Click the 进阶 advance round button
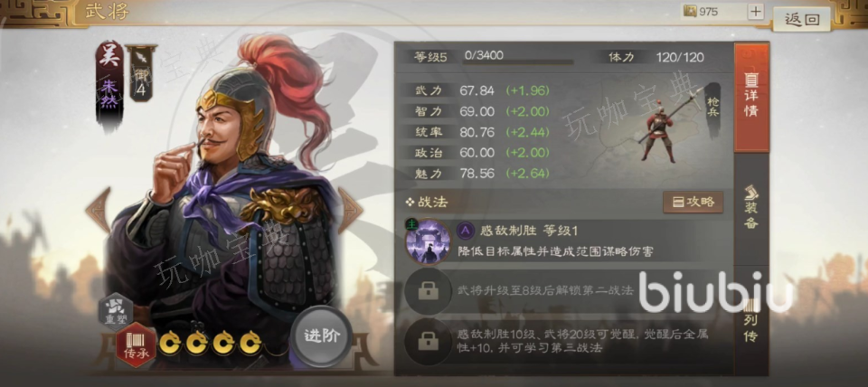The image size is (868, 387). point(321,337)
